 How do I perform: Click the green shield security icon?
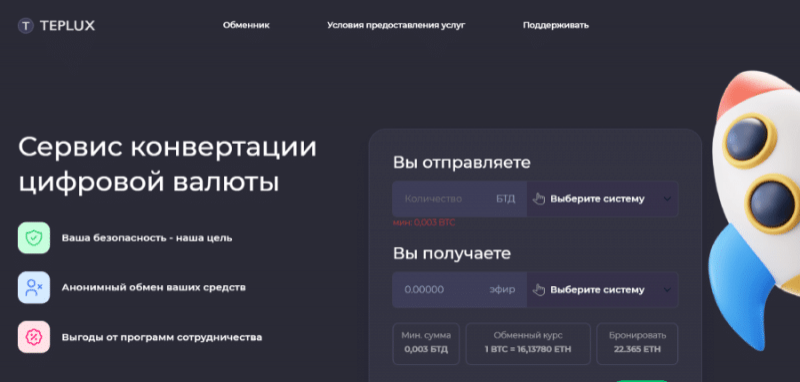coord(34,238)
